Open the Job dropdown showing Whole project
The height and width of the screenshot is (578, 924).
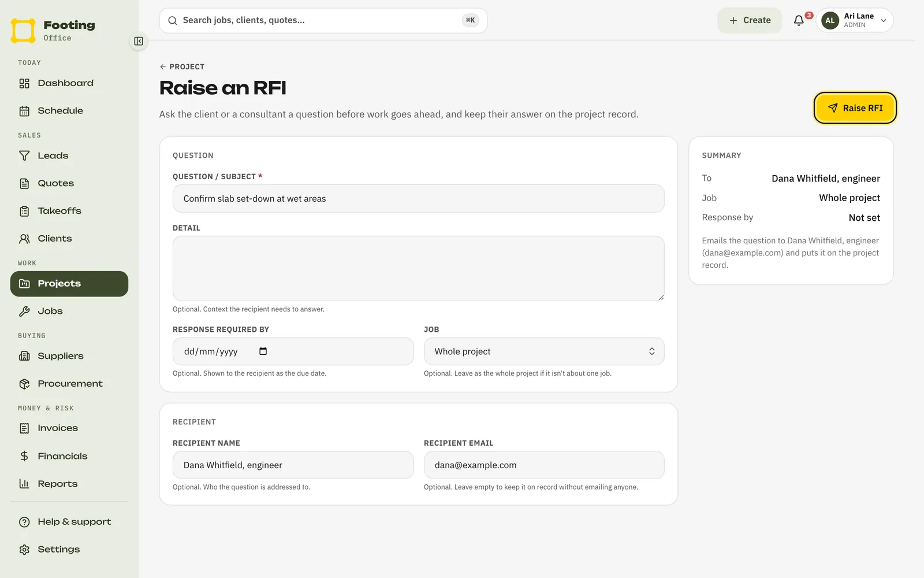click(544, 351)
